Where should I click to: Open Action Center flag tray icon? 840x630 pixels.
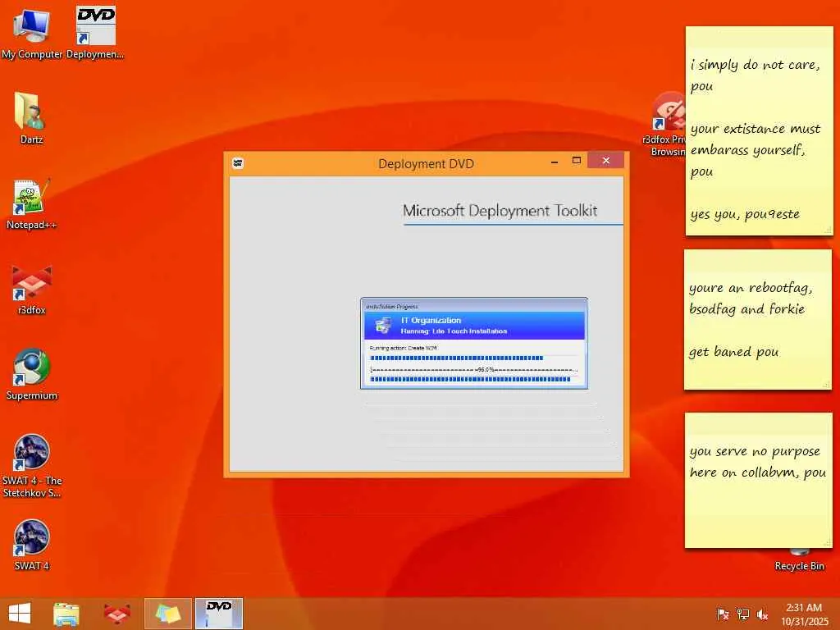click(723, 614)
